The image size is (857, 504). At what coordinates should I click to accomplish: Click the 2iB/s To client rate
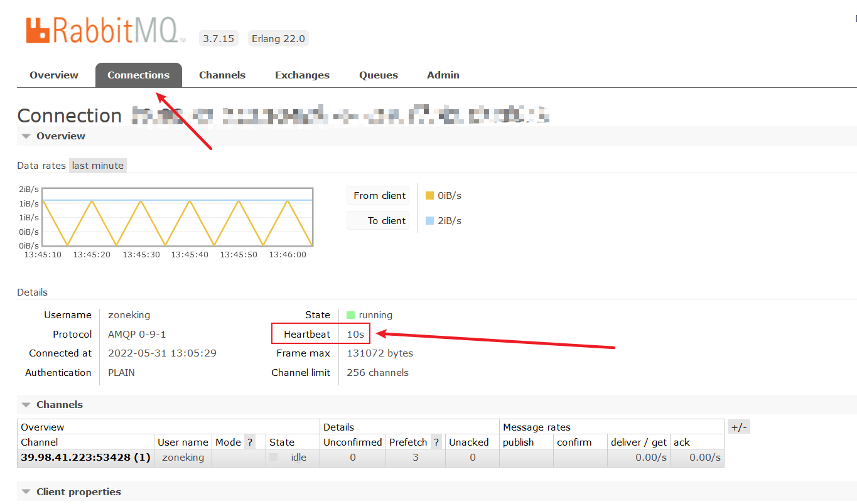click(450, 221)
